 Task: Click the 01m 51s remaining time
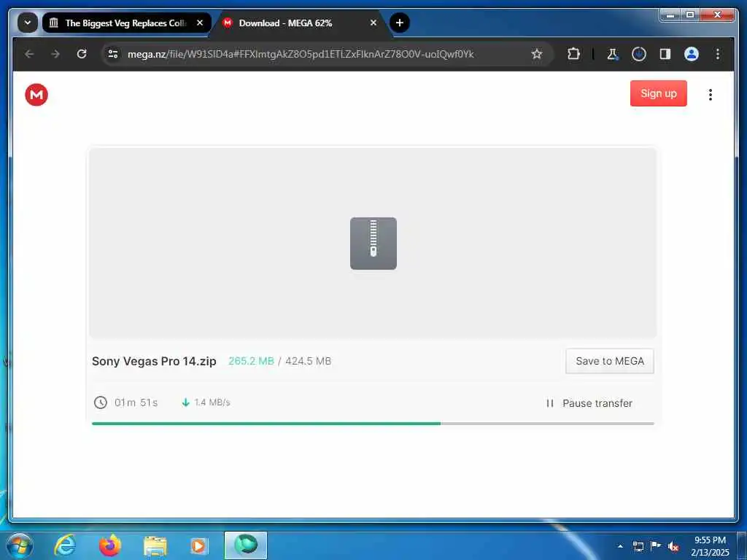click(x=136, y=402)
